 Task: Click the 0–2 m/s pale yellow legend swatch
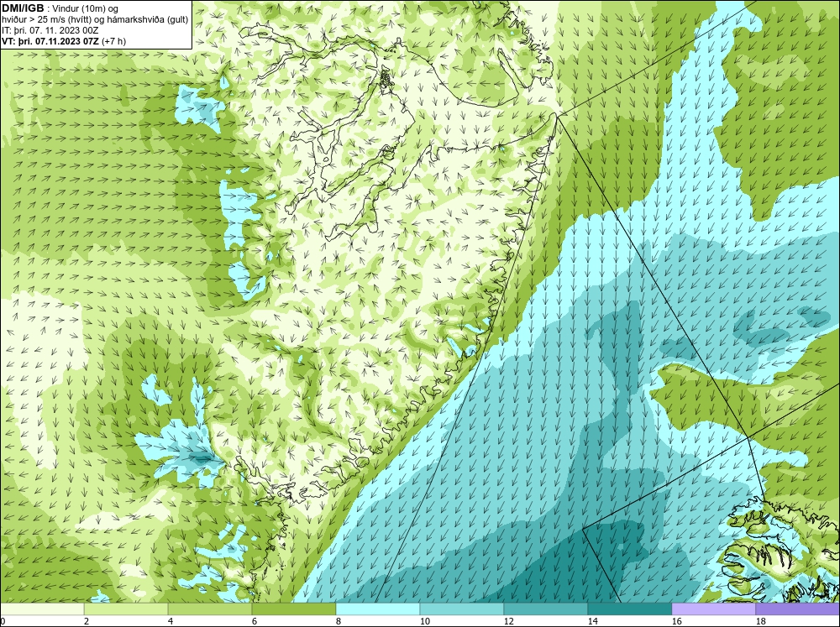click(42, 609)
